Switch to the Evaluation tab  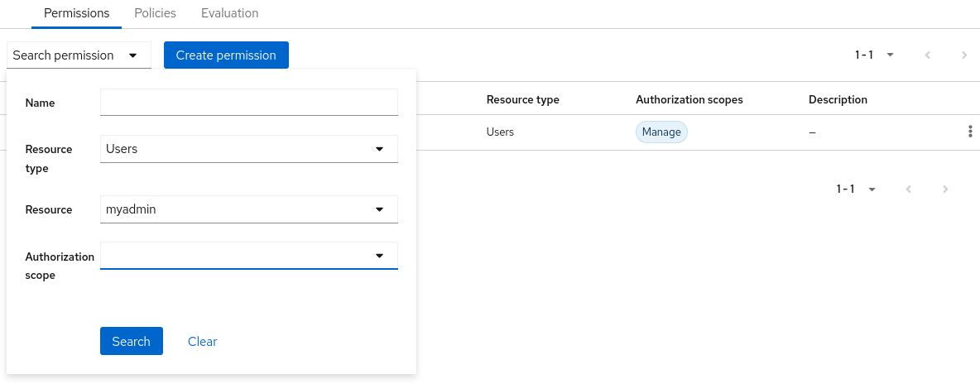click(x=229, y=13)
